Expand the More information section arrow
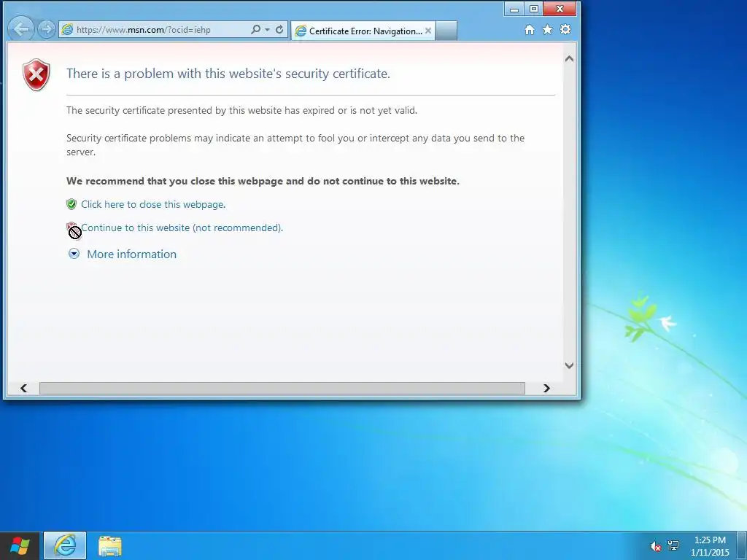 click(74, 254)
